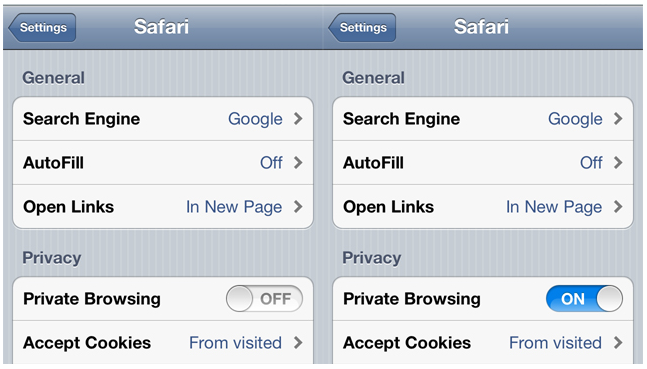Go back with left Settings button
This screenshot has width=647, height=369.
pos(42,27)
